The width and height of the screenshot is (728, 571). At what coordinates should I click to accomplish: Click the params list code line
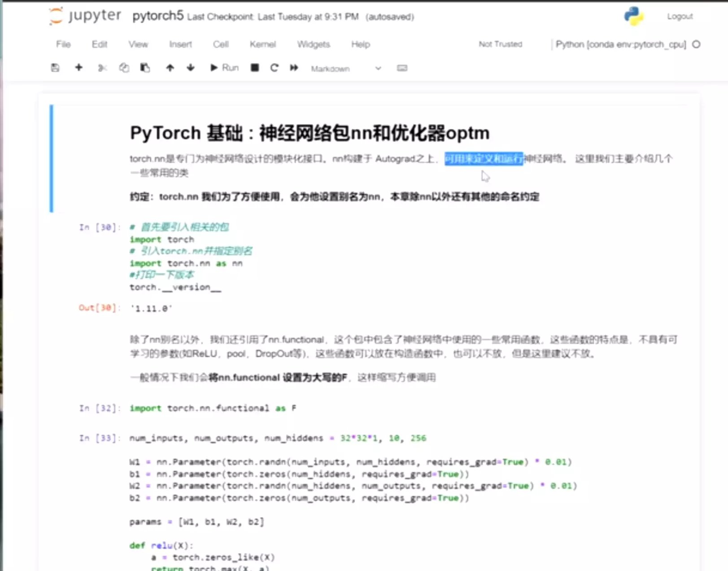197,522
